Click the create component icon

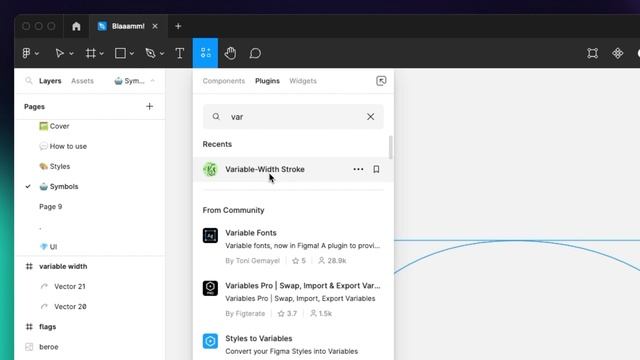(618, 53)
